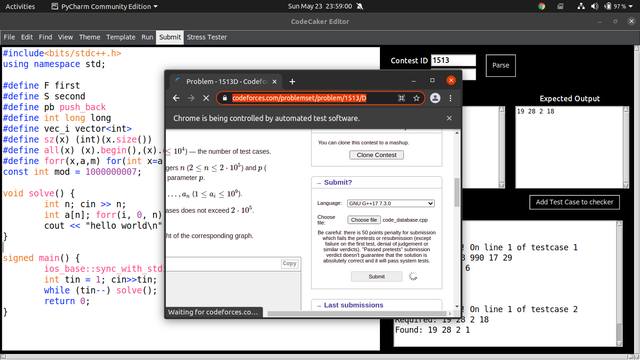Click the battery 97% indicator

point(616,7)
